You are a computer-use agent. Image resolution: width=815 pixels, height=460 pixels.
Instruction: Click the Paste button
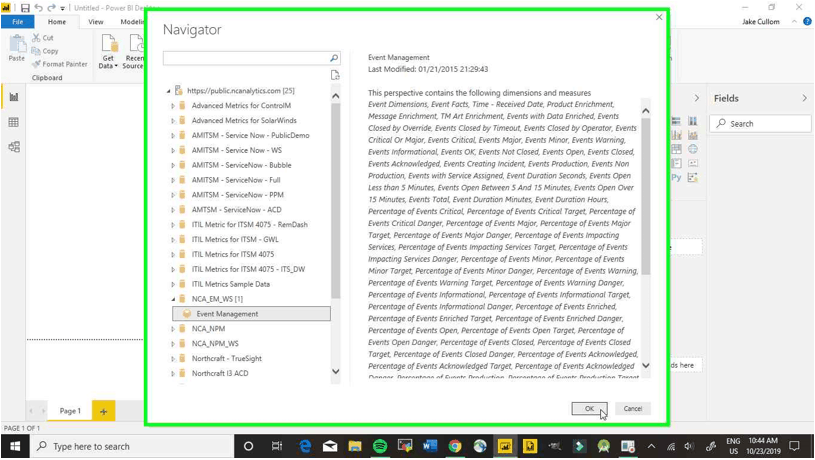coord(17,48)
